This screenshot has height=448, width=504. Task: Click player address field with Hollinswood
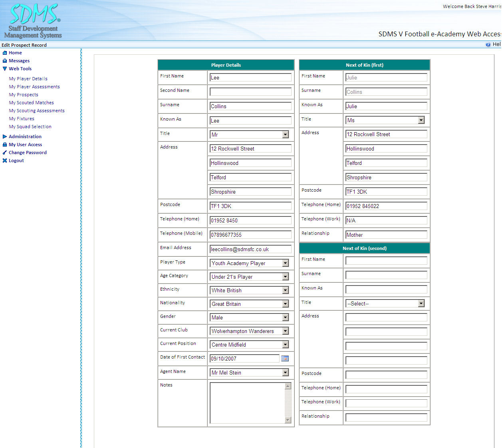pos(251,163)
